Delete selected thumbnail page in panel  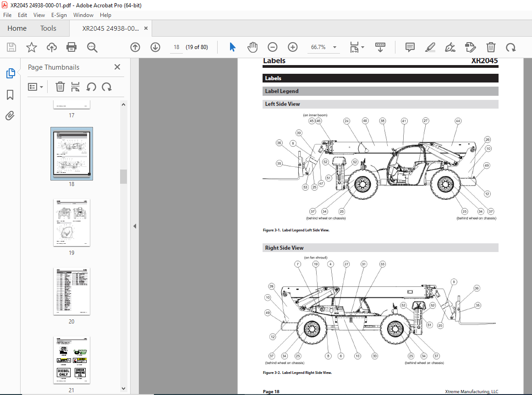(60, 87)
